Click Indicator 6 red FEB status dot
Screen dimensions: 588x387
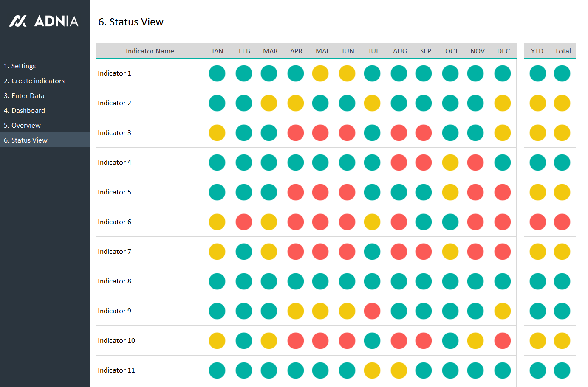(244, 222)
